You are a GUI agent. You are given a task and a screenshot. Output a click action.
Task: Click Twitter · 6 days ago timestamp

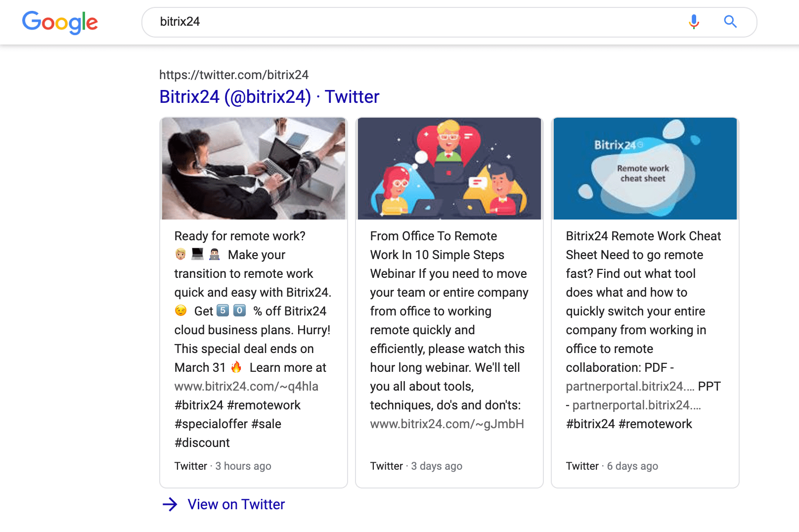tap(612, 466)
